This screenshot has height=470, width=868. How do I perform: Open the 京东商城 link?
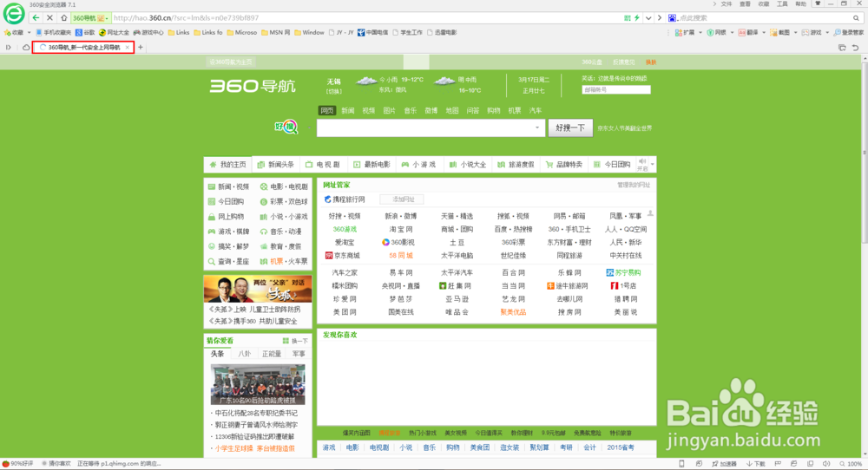(343, 256)
